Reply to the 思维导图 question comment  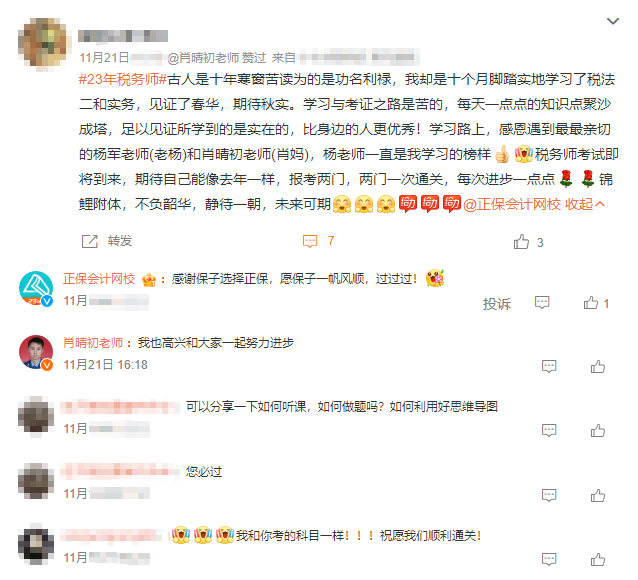pos(549,430)
